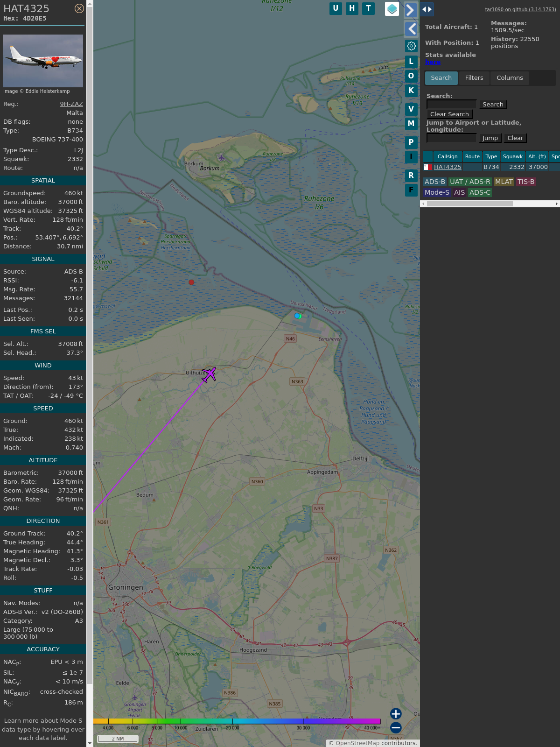Image resolution: width=560 pixels, height=747 pixels.
Task: Toggle sidebar split arrows button
Action: 427,9
